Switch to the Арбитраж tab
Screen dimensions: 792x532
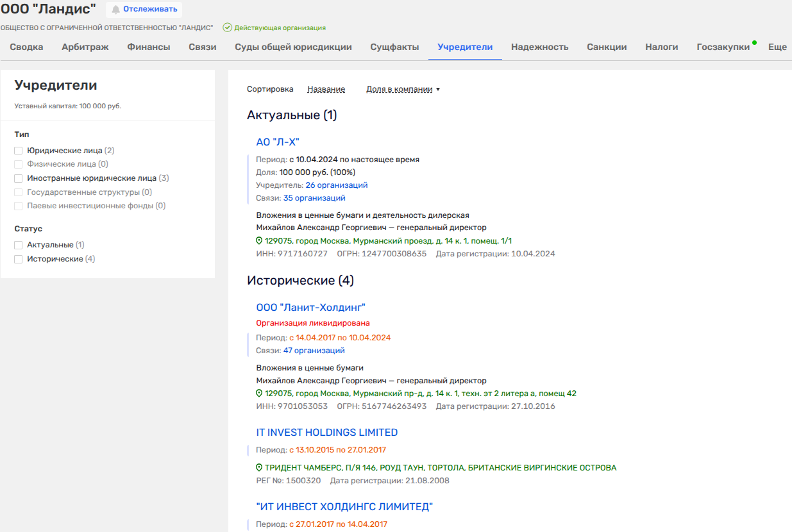(85, 47)
